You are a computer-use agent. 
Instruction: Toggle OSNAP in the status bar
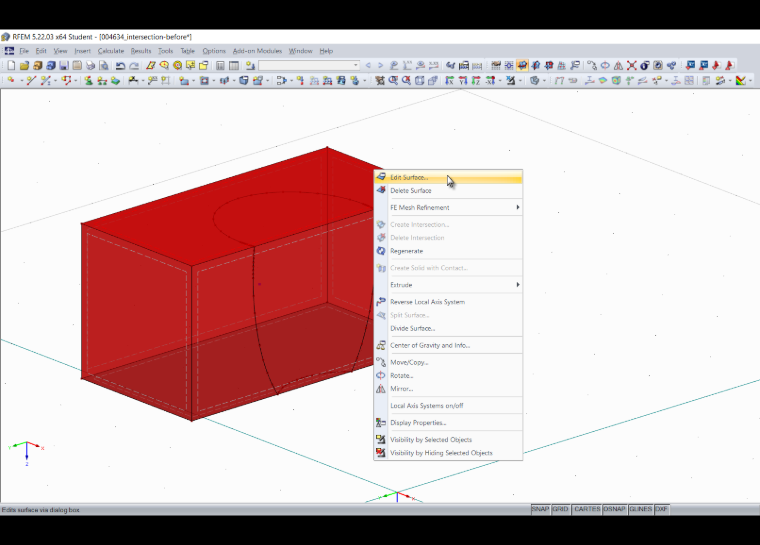pyautogui.click(x=614, y=509)
